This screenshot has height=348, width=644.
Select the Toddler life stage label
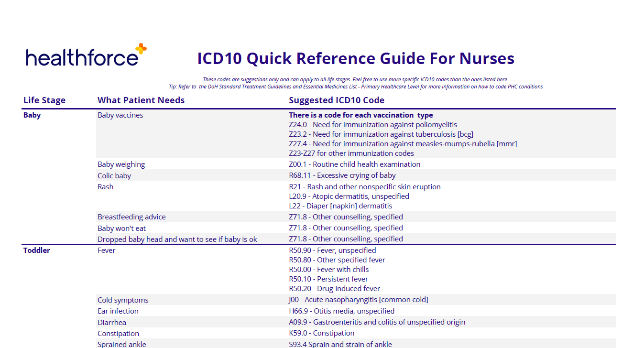click(x=36, y=250)
